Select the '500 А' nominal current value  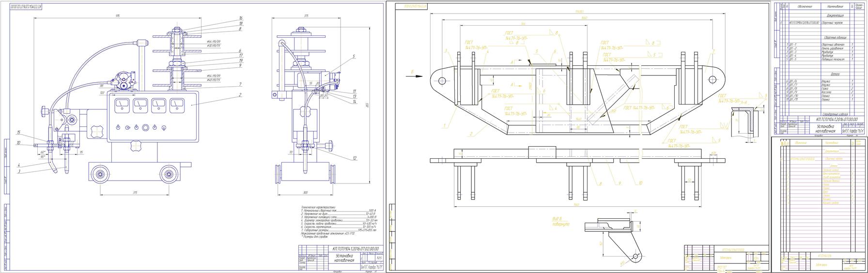click(x=373, y=210)
